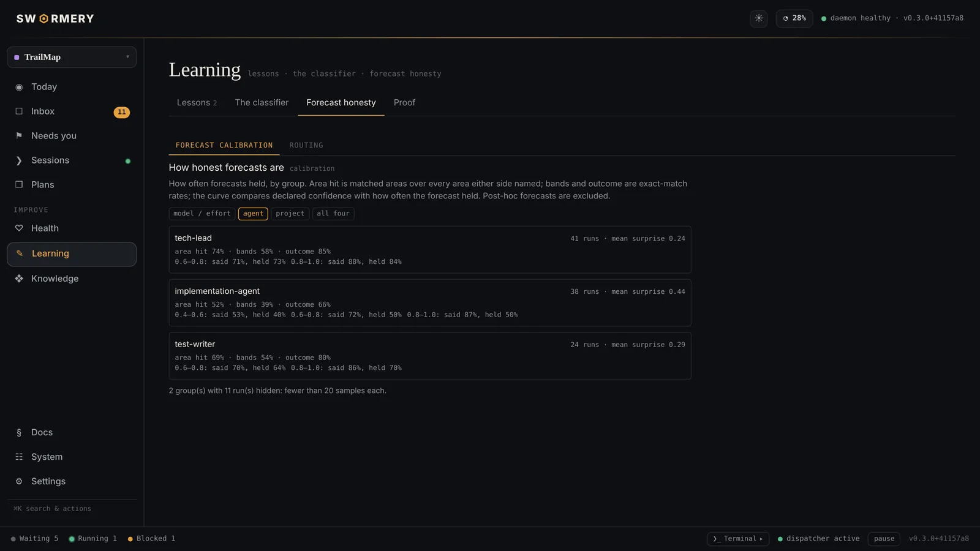Click the Waiting 5 status indicator

click(35, 539)
